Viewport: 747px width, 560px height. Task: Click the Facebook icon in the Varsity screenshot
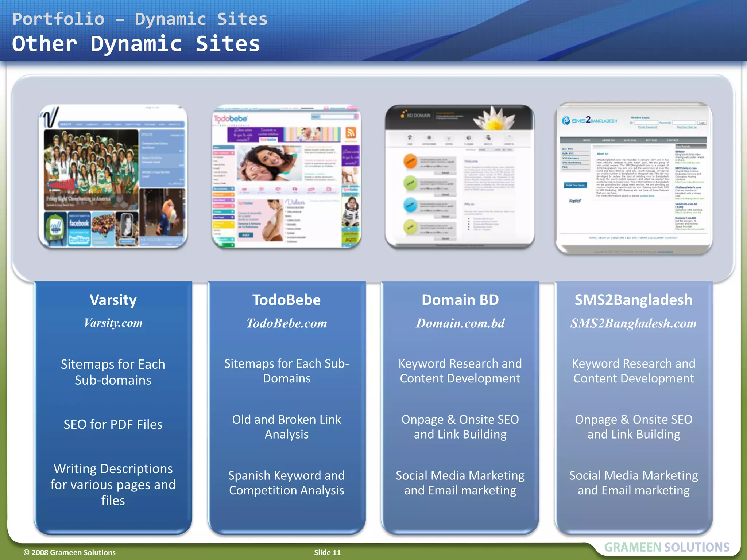click(79, 223)
